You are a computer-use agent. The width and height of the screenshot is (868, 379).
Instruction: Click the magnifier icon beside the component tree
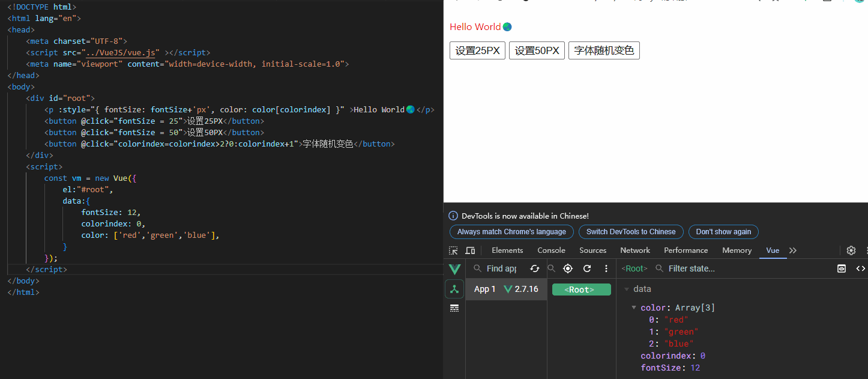552,268
